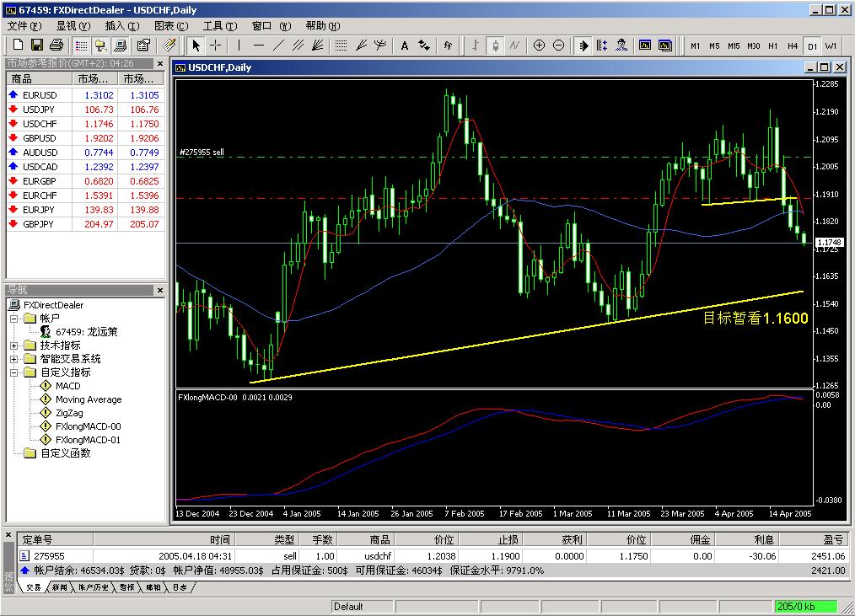This screenshot has height=616, width=855.
Task: Select order 275955 in terminal
Action: (432, 556)
